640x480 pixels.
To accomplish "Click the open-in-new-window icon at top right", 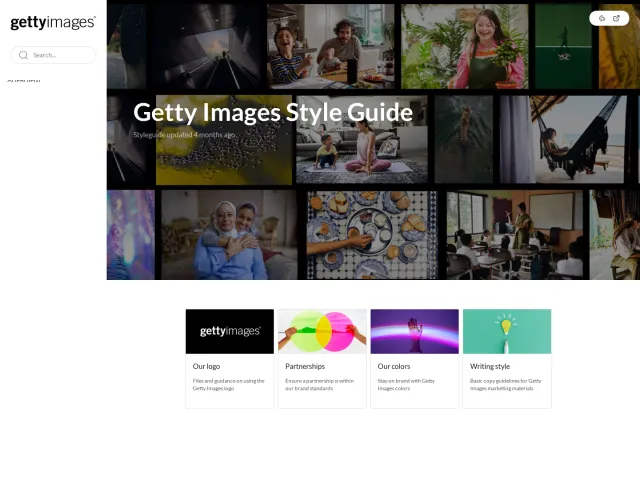I will click(616, 18).
